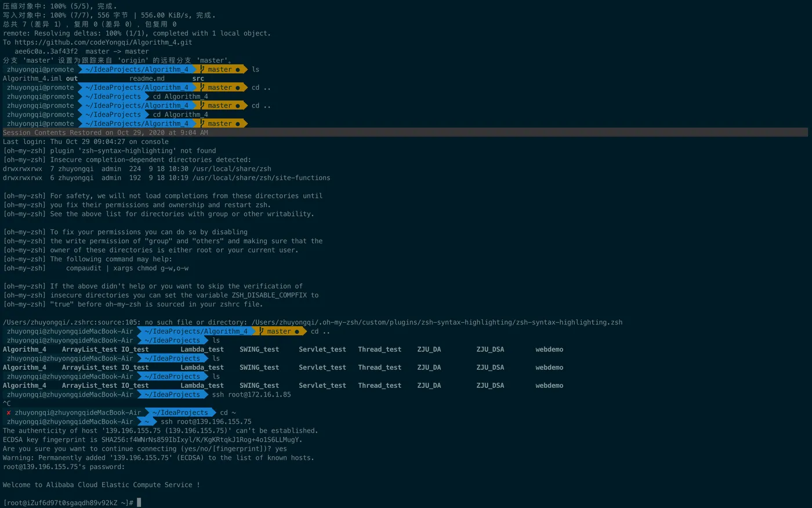The width and height of the screenshot is (812, 508).
Task: Select the bold src directory name
Action: coord(198,78)
